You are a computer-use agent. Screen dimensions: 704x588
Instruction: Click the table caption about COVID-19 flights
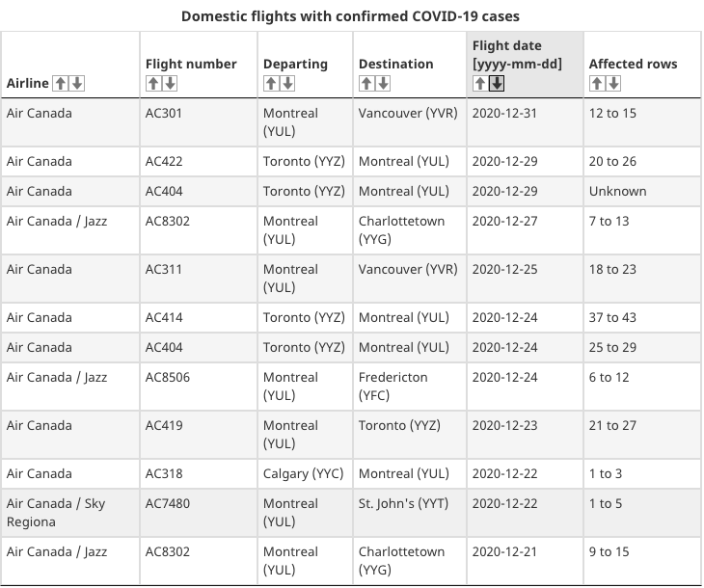click(x=350, y=16)
